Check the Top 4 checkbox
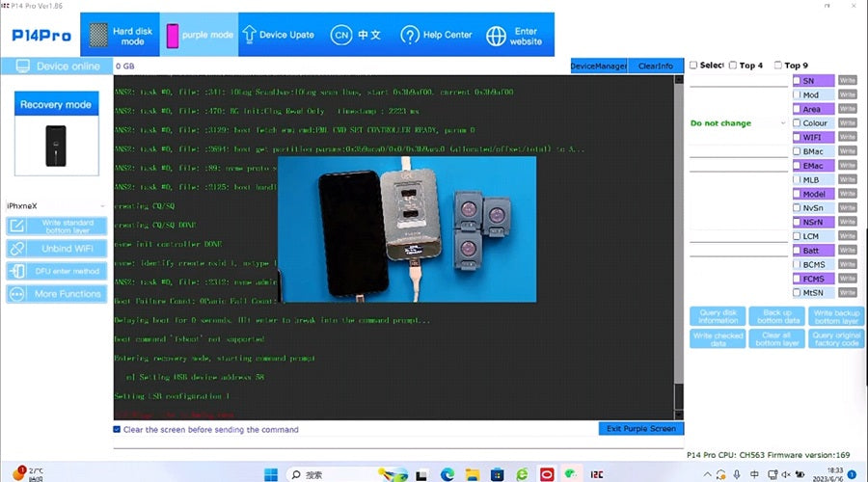 [733, 66]
